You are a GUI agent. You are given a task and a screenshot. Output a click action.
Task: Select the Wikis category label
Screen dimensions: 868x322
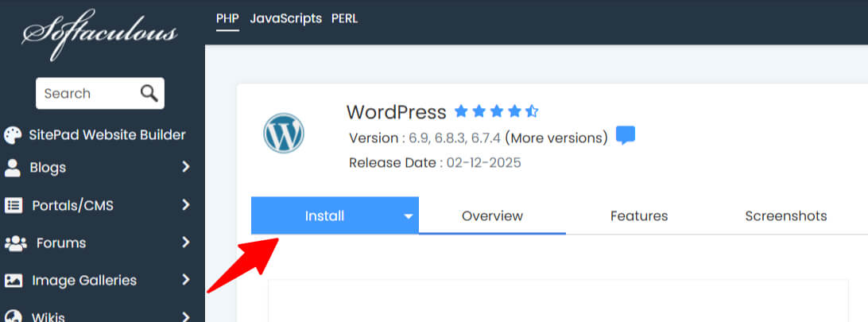(x=48, y=317)
